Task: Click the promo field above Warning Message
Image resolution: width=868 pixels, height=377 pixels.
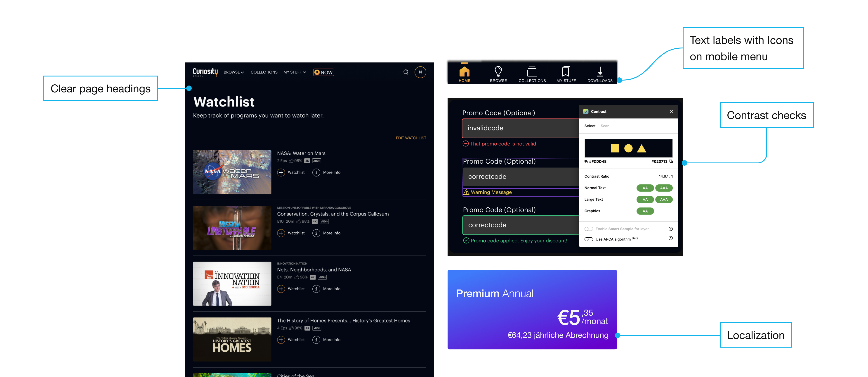Action: (521, 177)
